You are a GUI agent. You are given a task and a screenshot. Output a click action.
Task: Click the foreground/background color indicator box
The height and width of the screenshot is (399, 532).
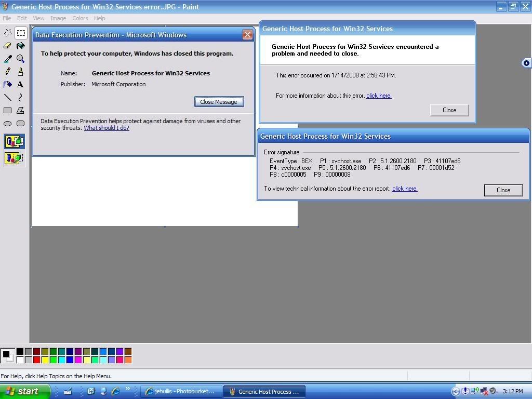pos(7,355)
